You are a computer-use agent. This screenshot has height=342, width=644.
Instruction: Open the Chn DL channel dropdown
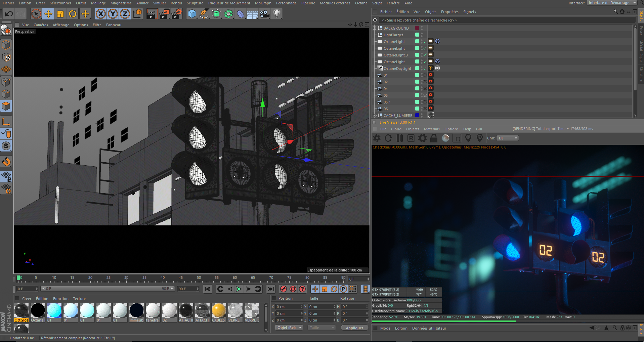tap(508, 138)
